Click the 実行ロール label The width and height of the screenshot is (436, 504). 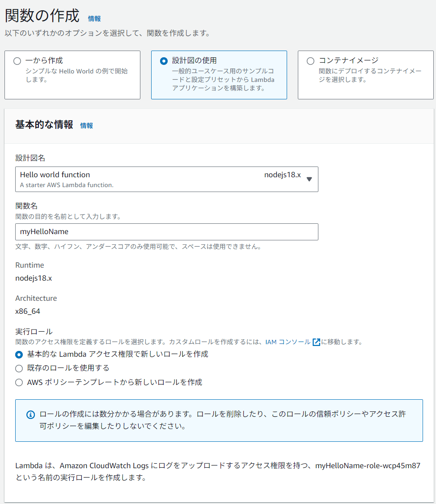pos(34,332)
